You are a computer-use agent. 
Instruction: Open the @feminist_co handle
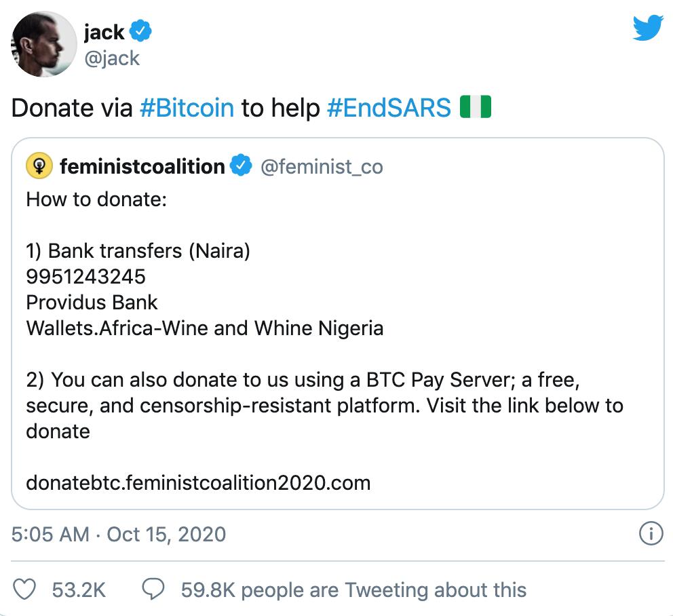click(322, 166)
